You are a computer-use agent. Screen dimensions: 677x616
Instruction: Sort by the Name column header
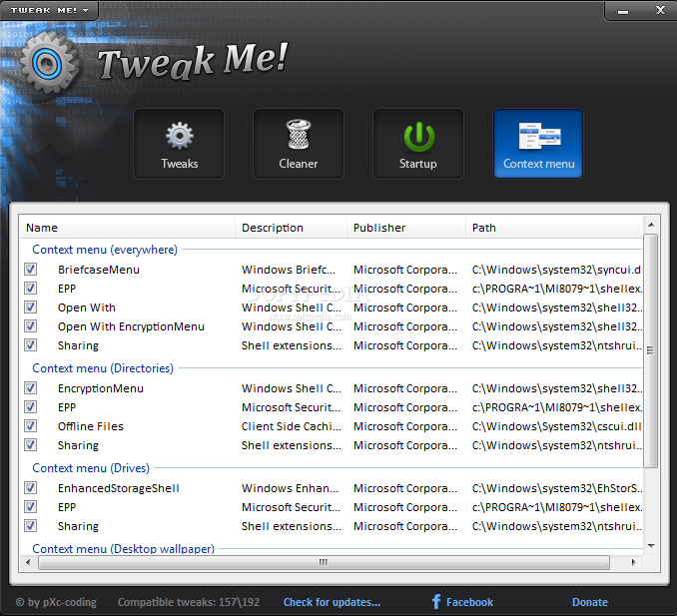(128, 228)
